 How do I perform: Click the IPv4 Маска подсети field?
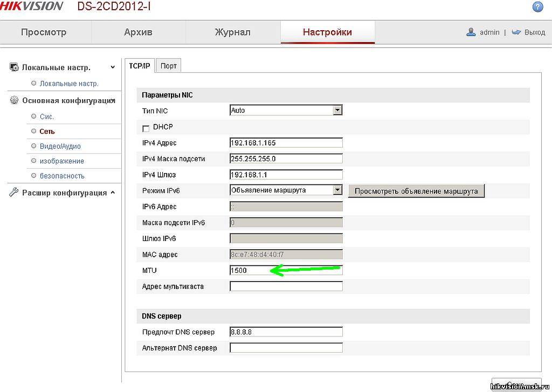[286, 159]
